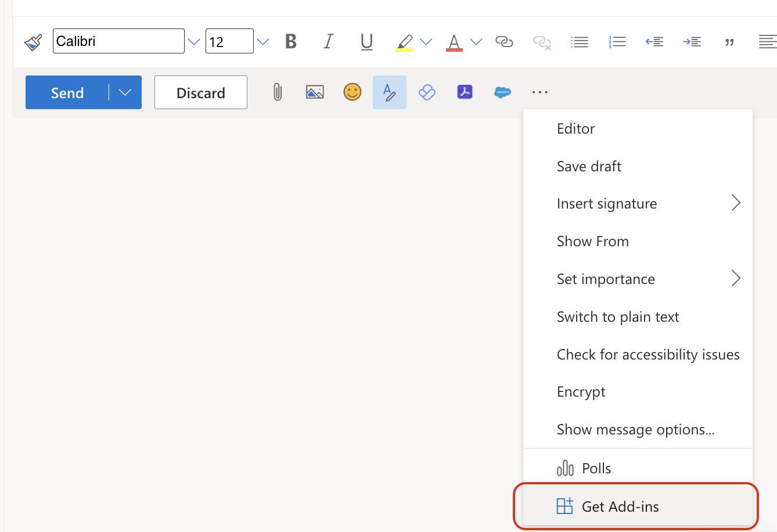Open the Salesforce add-in cloud icon
This screenshot has width=777, height=532.
tap(502, 92)
